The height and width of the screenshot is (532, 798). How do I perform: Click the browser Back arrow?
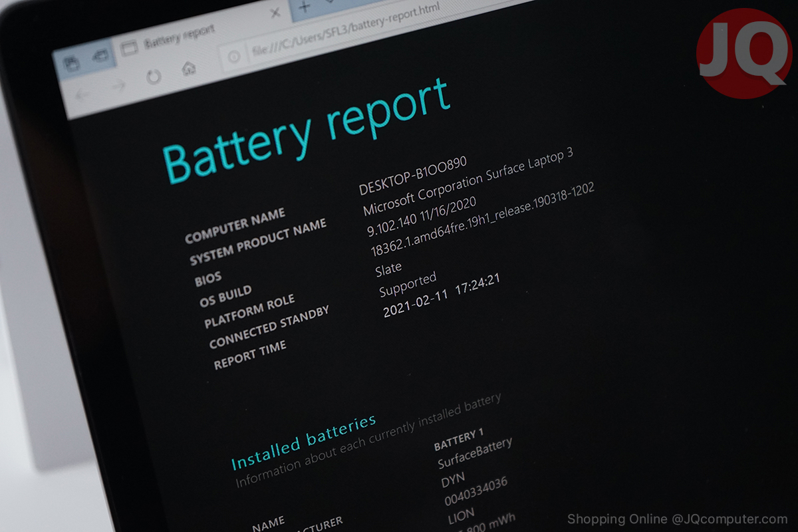[x=84, y=94]
